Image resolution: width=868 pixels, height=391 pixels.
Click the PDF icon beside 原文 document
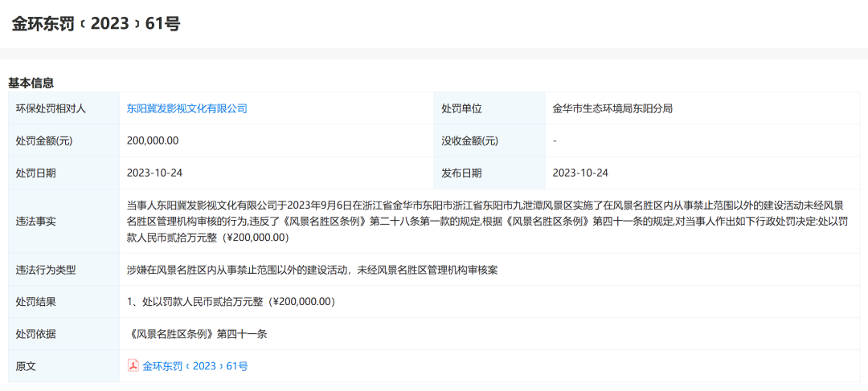(133, 365)
